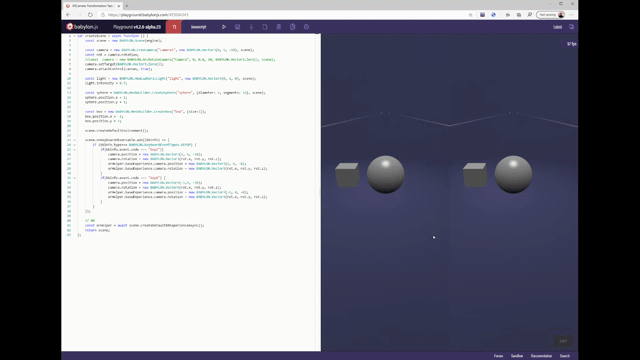640x360 pixels.
Task: Select the Javascript language toggle
Action: coord(198,27)
